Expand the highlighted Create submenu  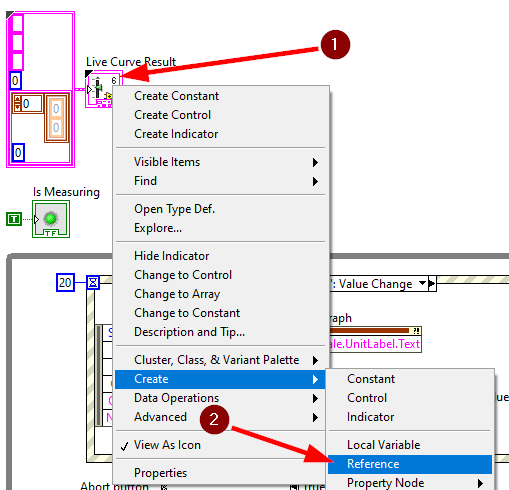[x=220, y=379]
